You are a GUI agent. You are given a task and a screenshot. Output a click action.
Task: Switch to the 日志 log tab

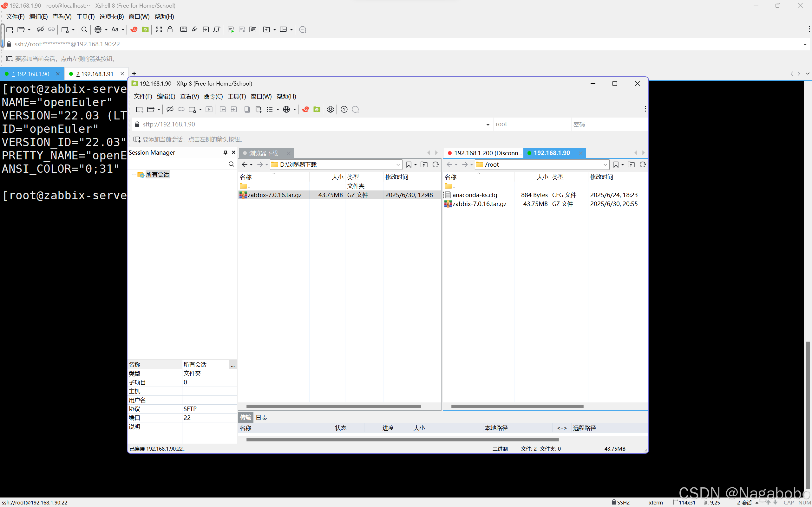click(261, 417)
